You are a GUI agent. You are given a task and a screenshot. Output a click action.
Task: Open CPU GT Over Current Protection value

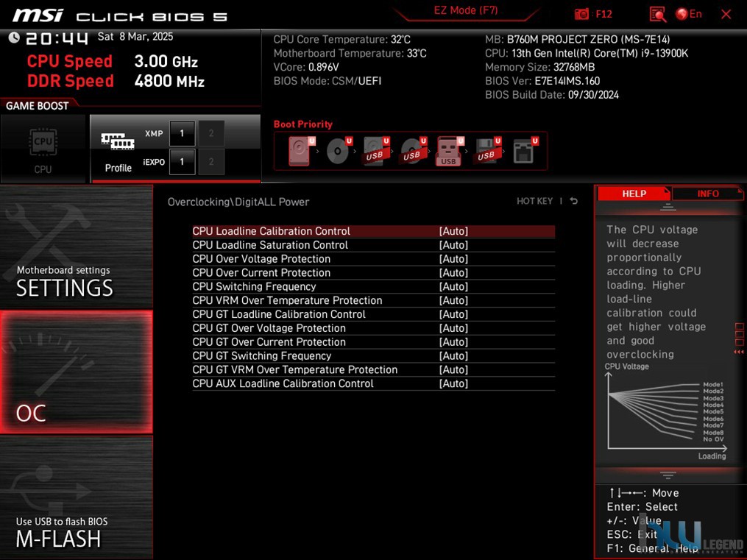pos(453,341)
